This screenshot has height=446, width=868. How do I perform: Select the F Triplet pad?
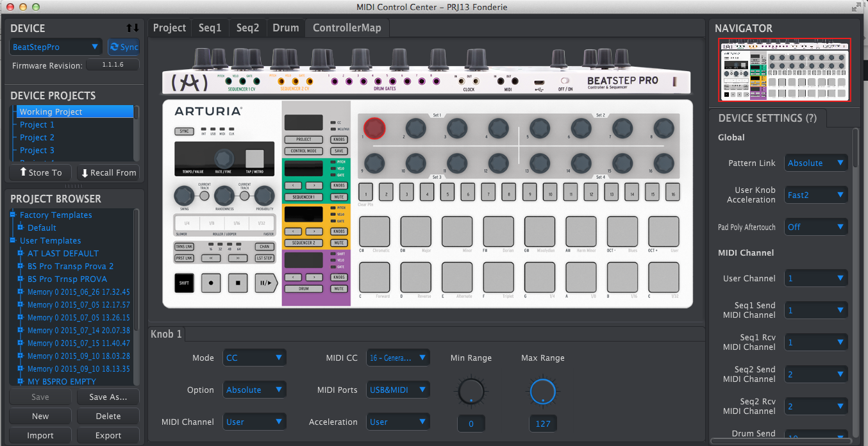tap(498, 276)
